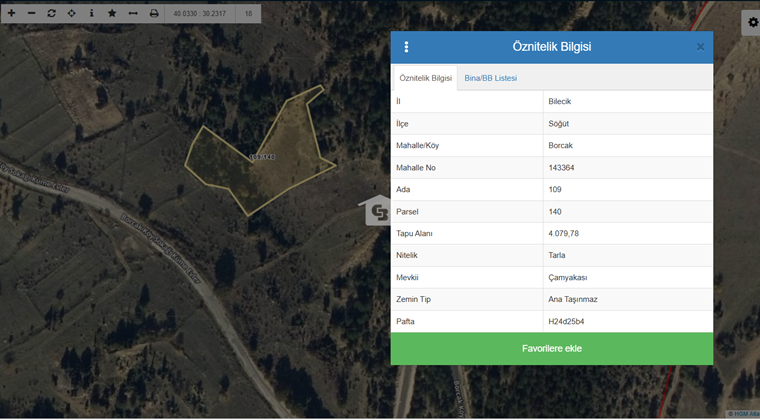Select the Öznitelik Bilgisi tab

425,78
